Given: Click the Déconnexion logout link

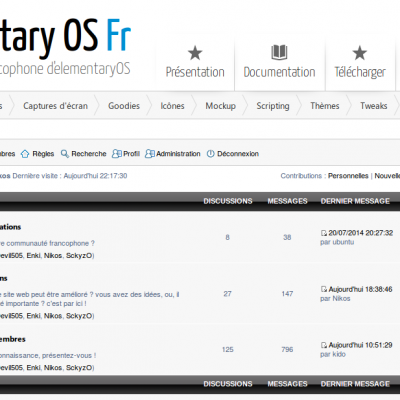Looking at the screenshot, I should 238,154.
